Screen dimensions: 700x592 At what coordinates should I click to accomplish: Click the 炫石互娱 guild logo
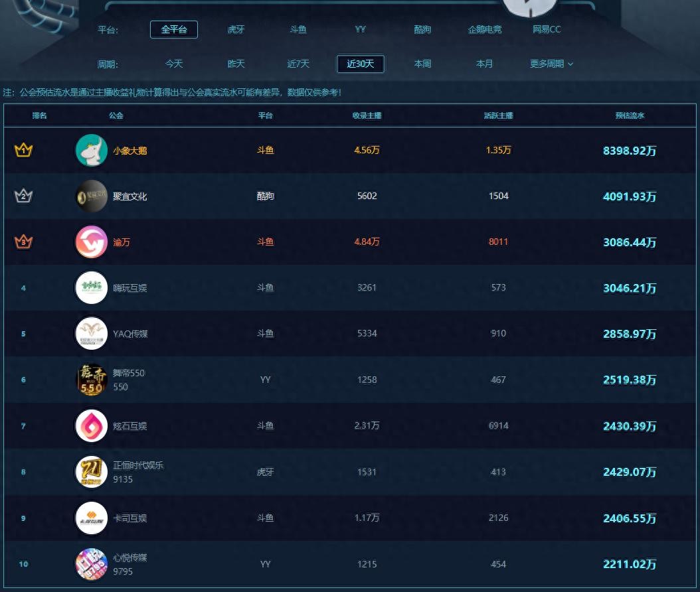coord(92,426)
